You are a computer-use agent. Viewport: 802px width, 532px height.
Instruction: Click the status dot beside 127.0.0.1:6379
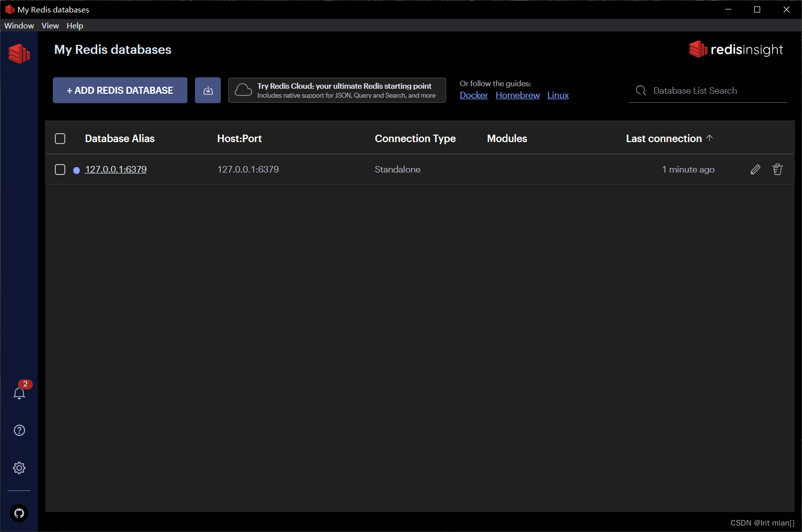click(x=76, y=171)
